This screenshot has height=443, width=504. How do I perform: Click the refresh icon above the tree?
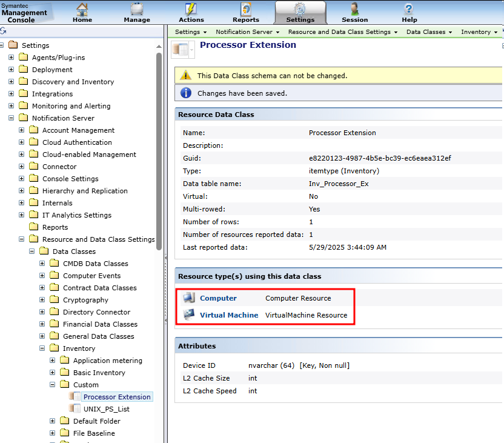point(3,31)
